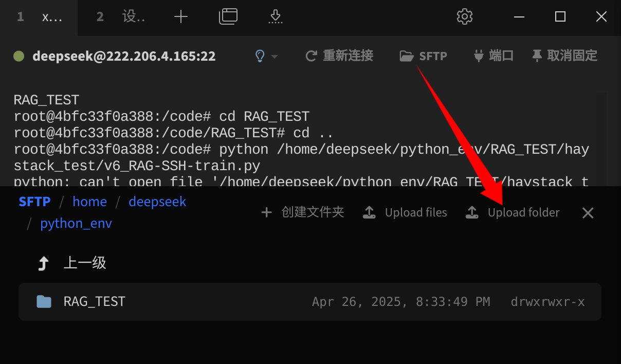The image size is (621, 364).
Task: Click the 端口 ports plug button
Action: coord(493,56)
